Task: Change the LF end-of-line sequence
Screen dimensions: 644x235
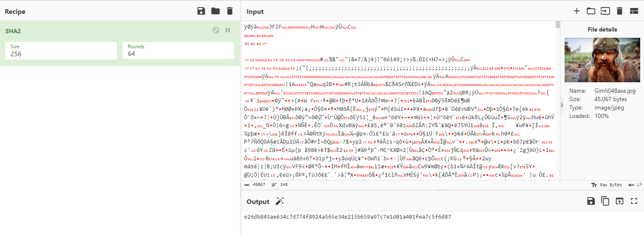Action: coord(634,185)
